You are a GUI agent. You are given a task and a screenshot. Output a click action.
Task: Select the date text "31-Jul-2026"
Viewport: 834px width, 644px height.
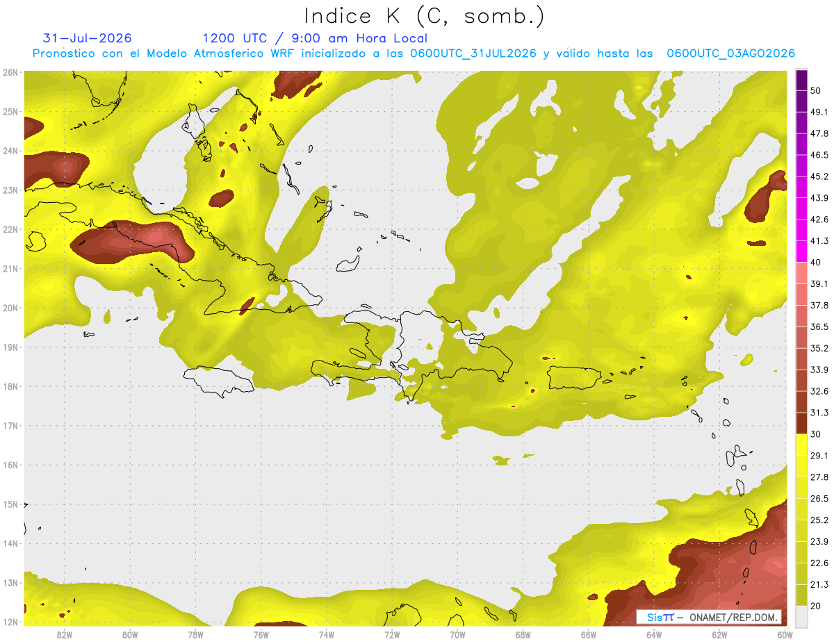click(x=88, y=38)
